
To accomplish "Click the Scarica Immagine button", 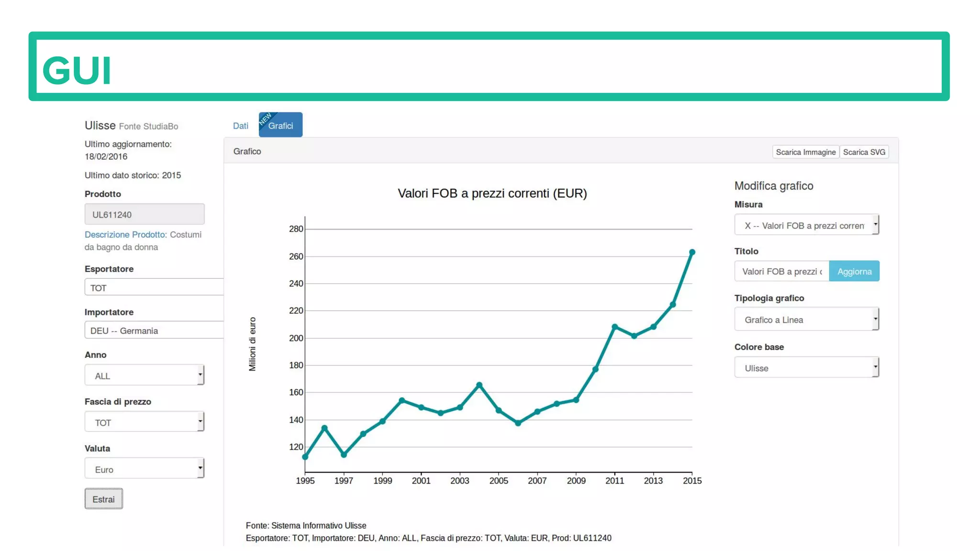I will pos(805,152).
